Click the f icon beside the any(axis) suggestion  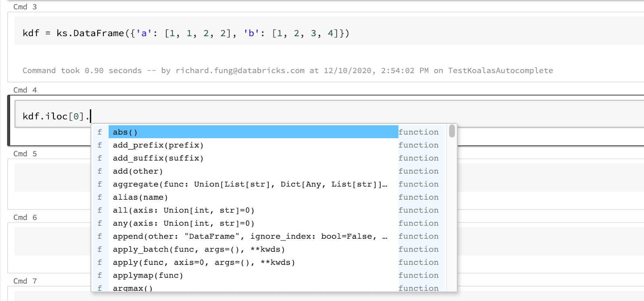pyautogui.click(x=99, y=223)
